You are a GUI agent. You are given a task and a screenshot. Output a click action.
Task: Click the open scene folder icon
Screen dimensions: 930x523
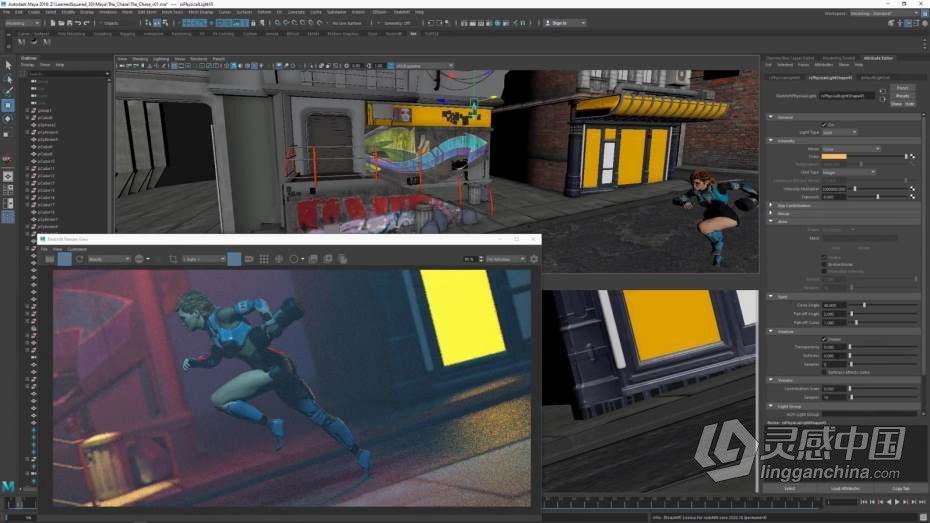click(x=61, y=23)
